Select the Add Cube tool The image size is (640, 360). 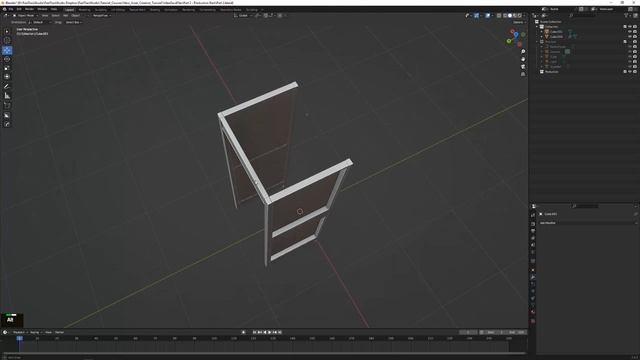coord(7,105)
